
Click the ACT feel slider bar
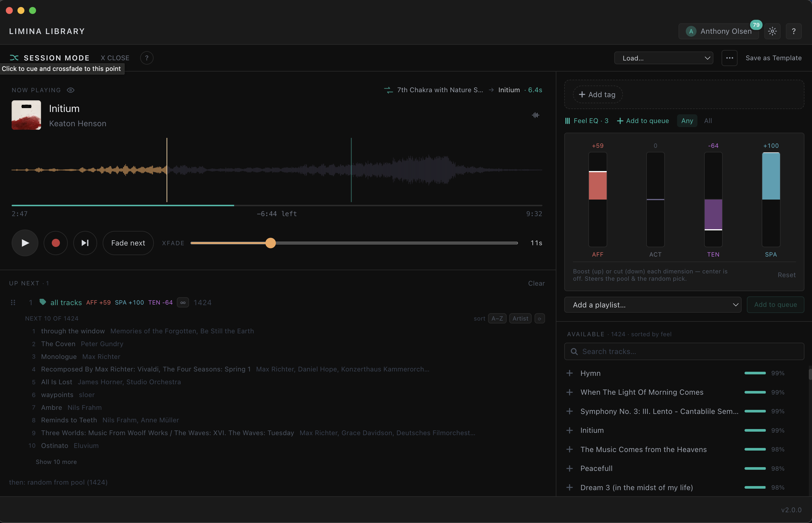point(655,199)
